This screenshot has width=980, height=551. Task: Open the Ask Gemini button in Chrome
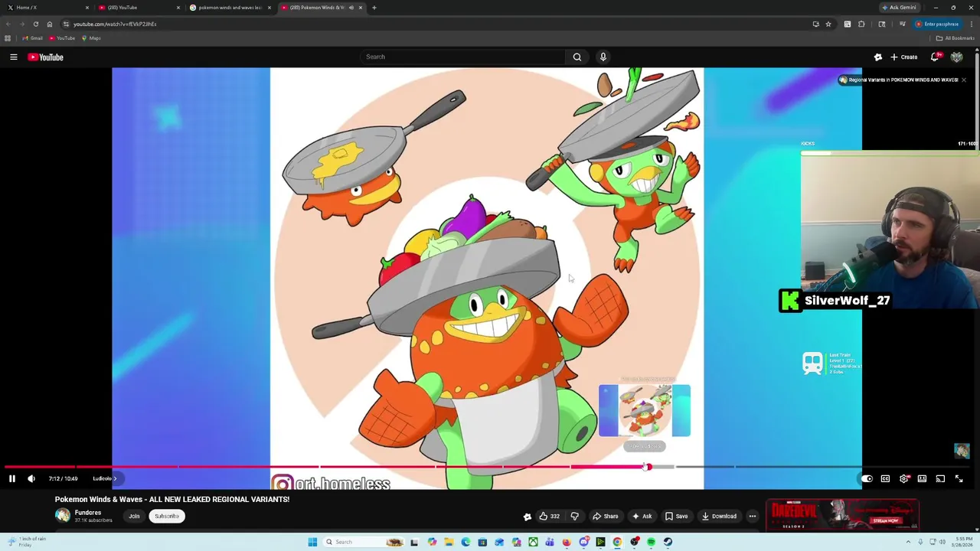[899, 8]
